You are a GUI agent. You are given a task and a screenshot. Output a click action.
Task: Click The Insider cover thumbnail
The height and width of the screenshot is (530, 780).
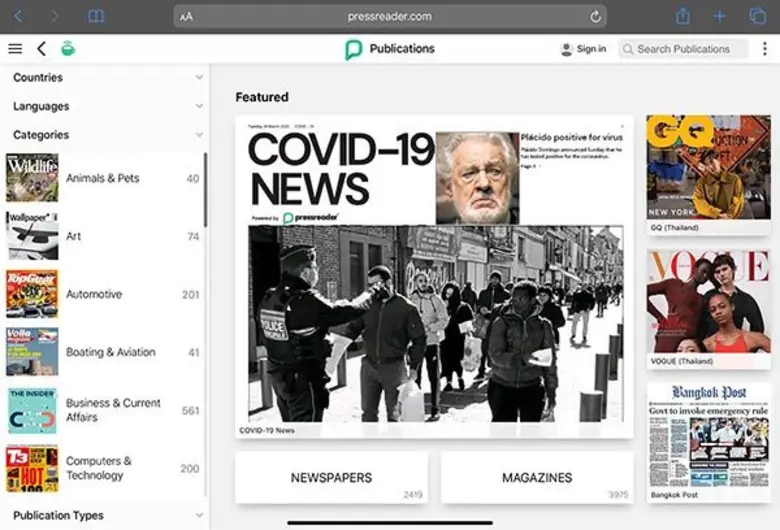point(32,410)
